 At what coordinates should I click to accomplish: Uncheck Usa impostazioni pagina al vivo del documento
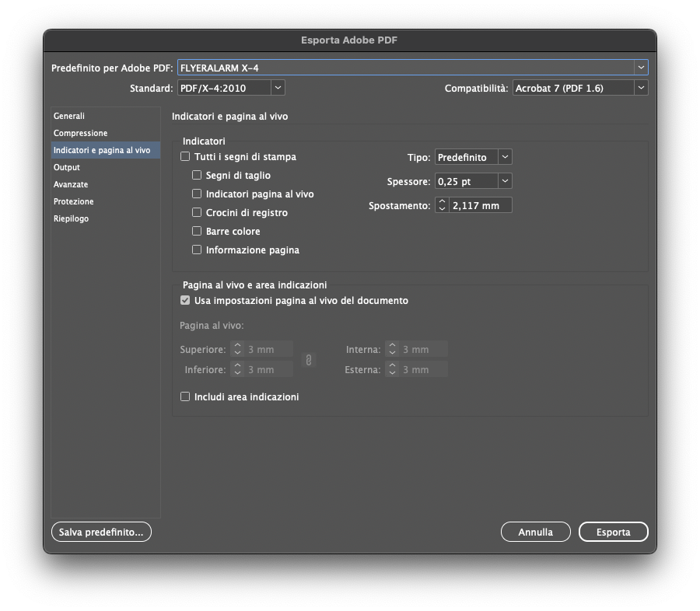[x=185, y=301]
